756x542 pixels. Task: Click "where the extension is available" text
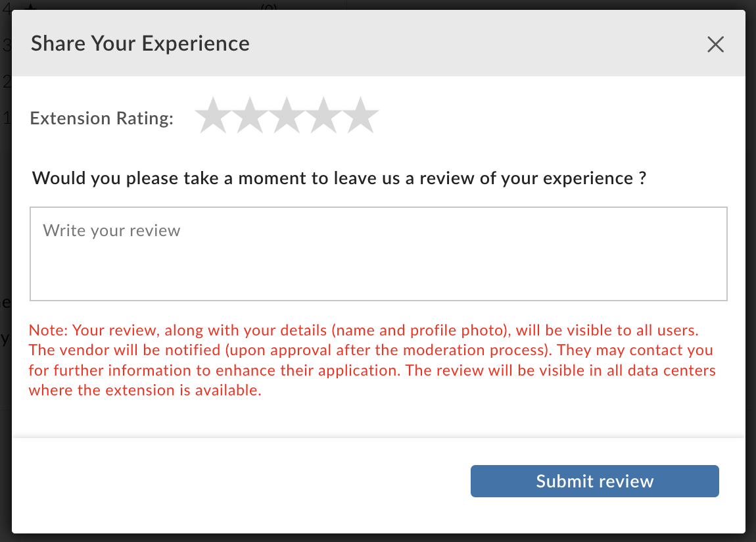[x=145, y=391]
